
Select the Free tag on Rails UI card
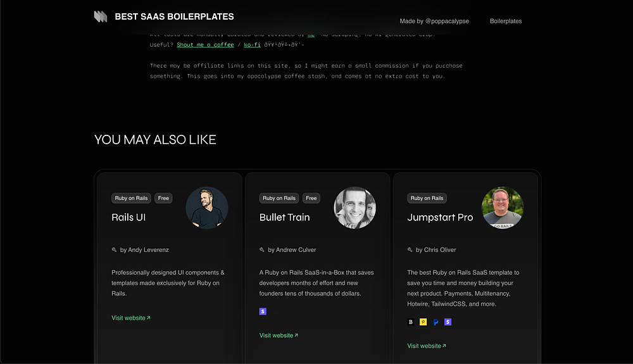tap(163, 198)
